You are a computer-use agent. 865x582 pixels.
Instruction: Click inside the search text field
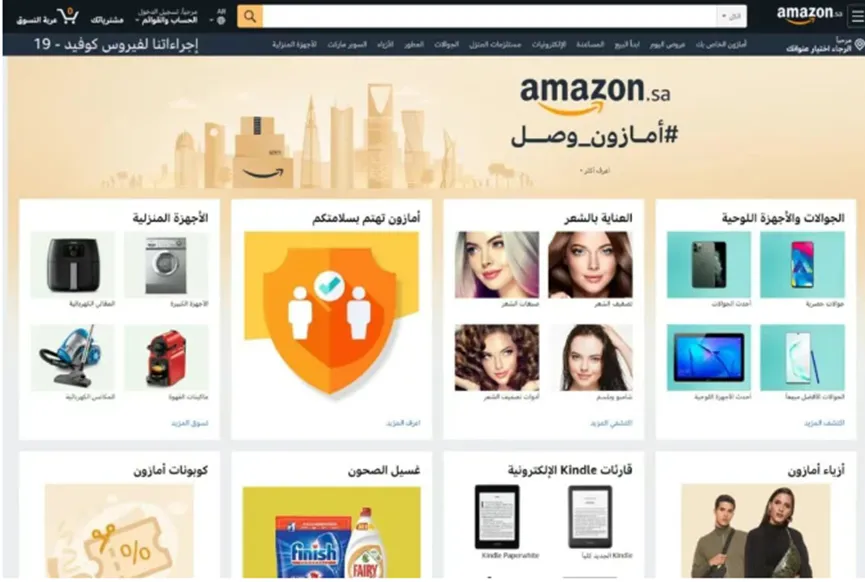(489, 17)
